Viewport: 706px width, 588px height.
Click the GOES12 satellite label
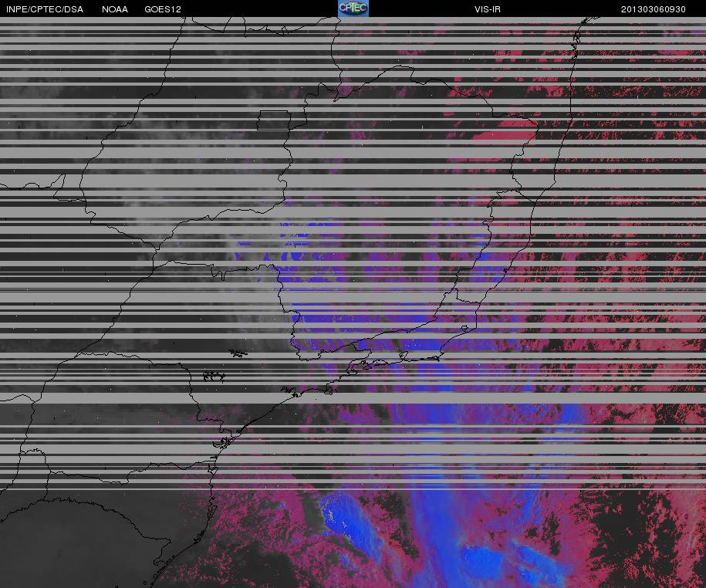[x=163, y=9]
